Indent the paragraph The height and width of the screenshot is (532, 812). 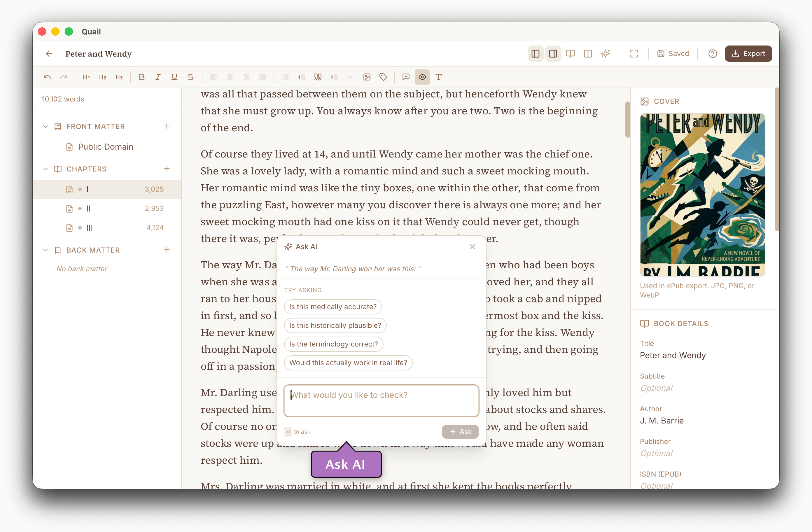pos(334,77)
